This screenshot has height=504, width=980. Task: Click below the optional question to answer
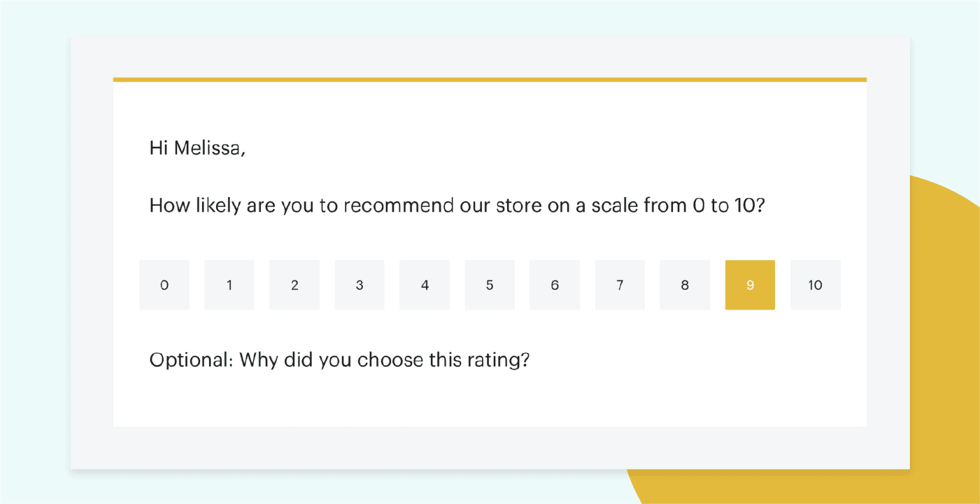click(x=420, y=398)
